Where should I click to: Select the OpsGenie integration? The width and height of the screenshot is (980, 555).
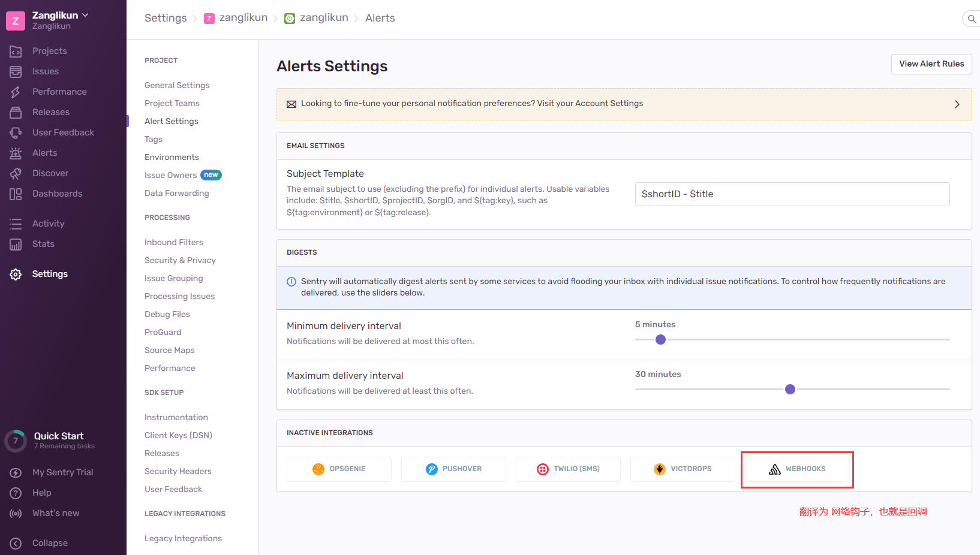[339, 469]
